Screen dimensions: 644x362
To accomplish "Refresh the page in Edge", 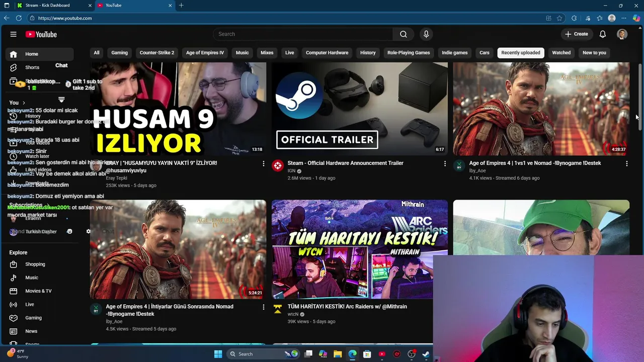I will (x=19, y=18).
